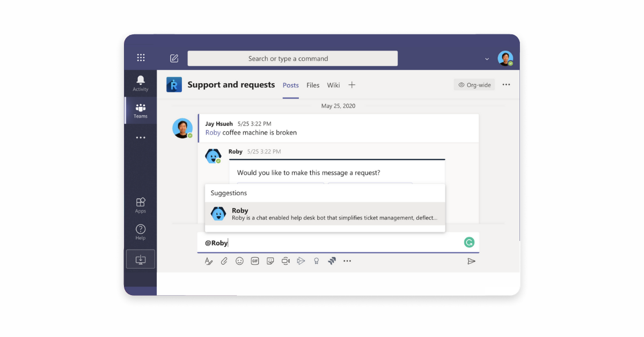Start a Meet now video call
The image size is (644, 337).
pos(286,261)
